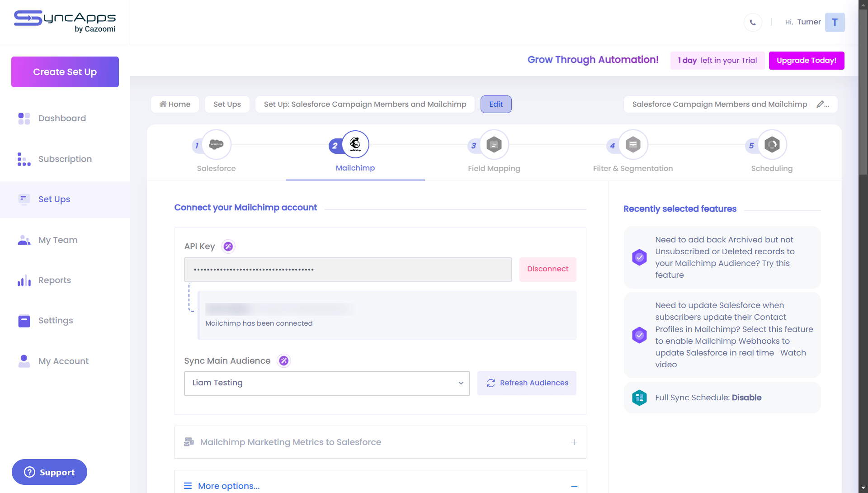Select the Scheduling step icon
This screenshot has width=868, height=493.
click(772, 145)
